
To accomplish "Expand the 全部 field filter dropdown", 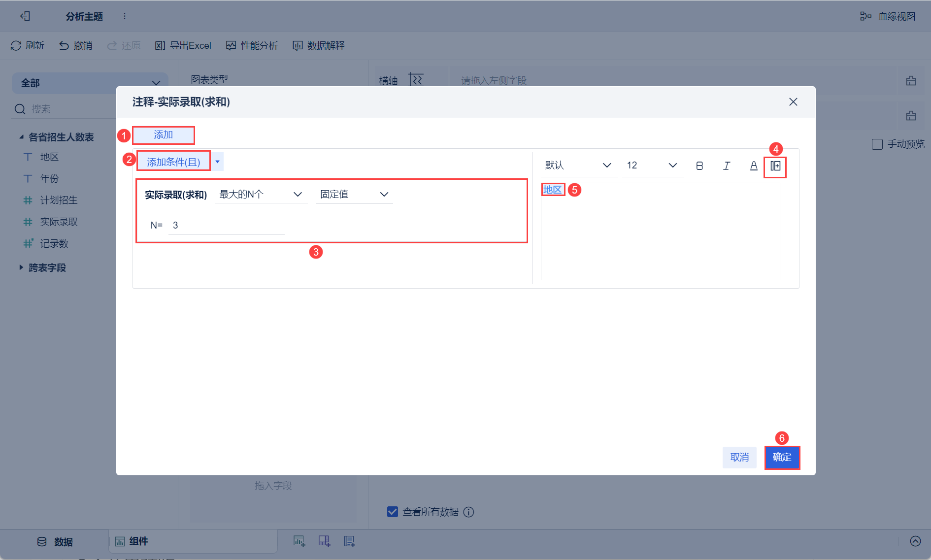I will 90,83.
